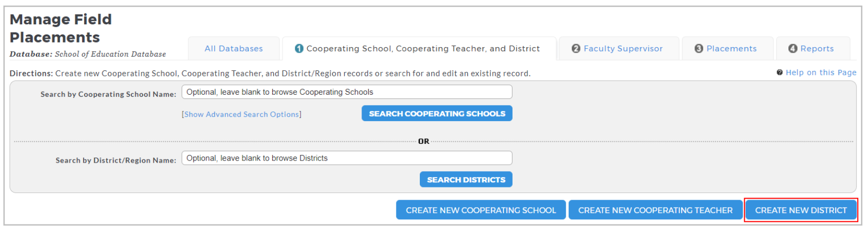
Task: Click the step 2 icon beside Faculty Supervisor
Action: pyautogui.click(x=576, y=49)
